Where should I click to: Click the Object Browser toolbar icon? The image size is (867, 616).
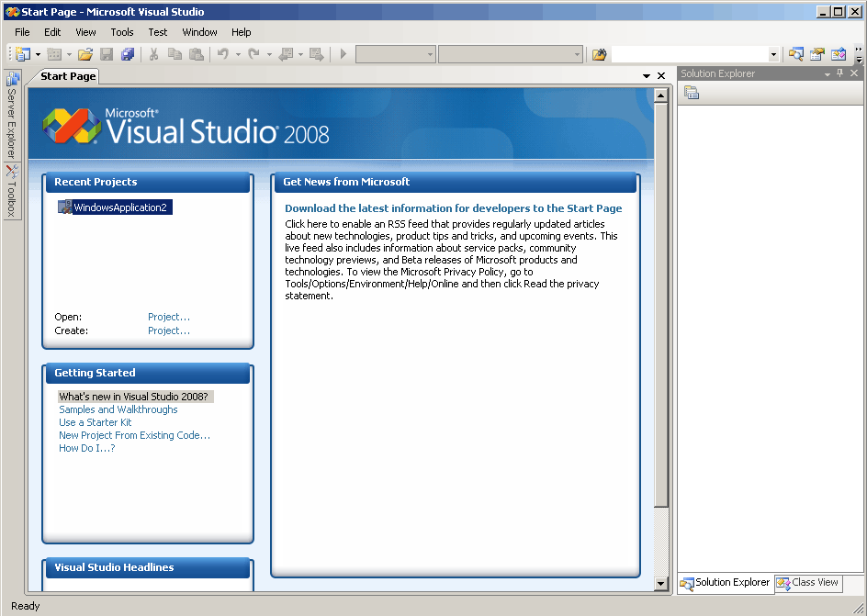click(x=839, y=54)
